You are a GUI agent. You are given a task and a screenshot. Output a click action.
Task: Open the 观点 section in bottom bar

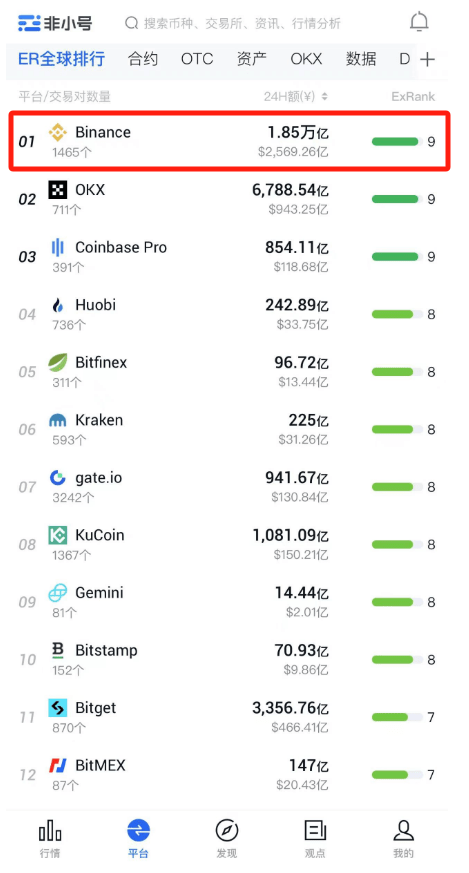tap(315, 838)
